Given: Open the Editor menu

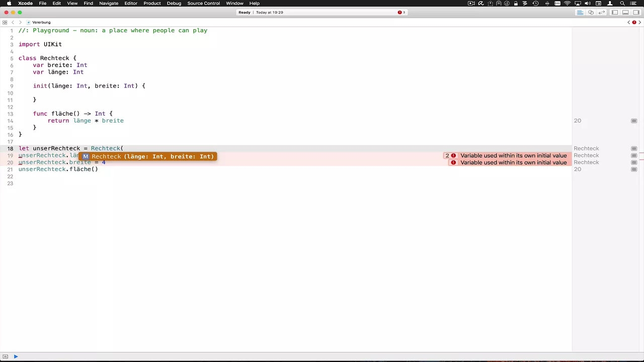Looking at the screenshot, I should tap(131, 4).
